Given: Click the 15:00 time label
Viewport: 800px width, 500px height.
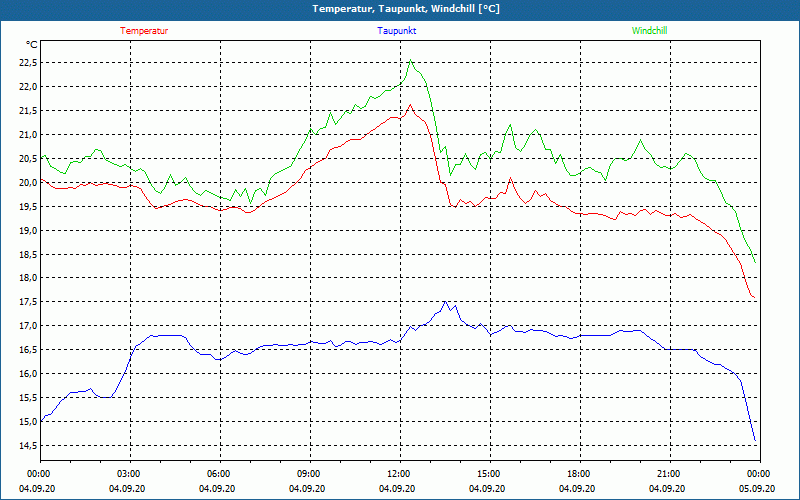Looking at the screenshot, I should (490, 474).
